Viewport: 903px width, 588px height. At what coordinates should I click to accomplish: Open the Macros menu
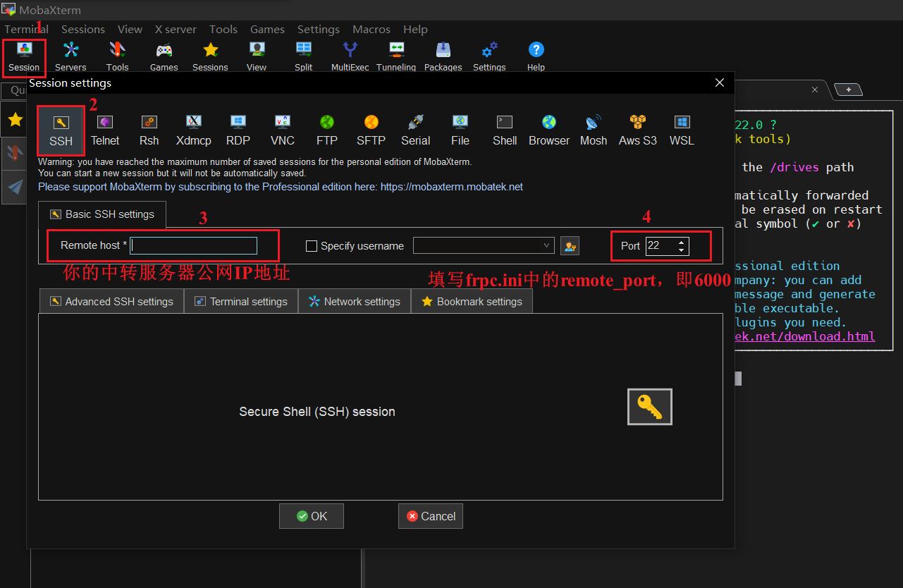coord(371,29)
